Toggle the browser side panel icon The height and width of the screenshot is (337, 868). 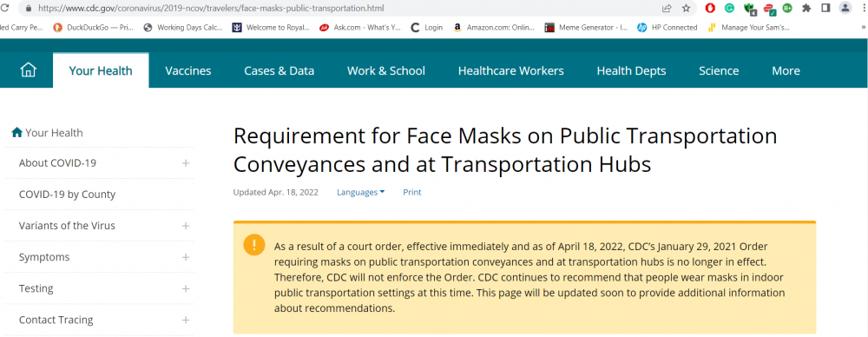click(825, 9)
